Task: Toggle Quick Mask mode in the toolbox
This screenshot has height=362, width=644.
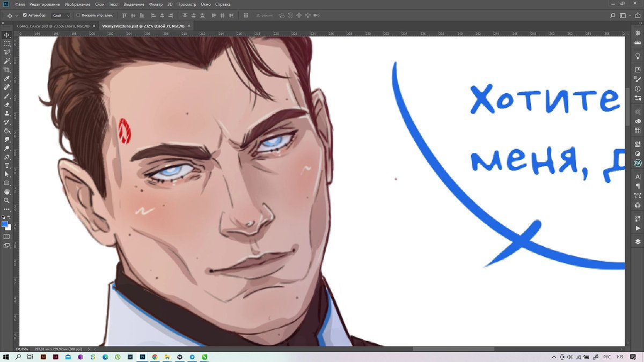Action: [x=7, y=236]
